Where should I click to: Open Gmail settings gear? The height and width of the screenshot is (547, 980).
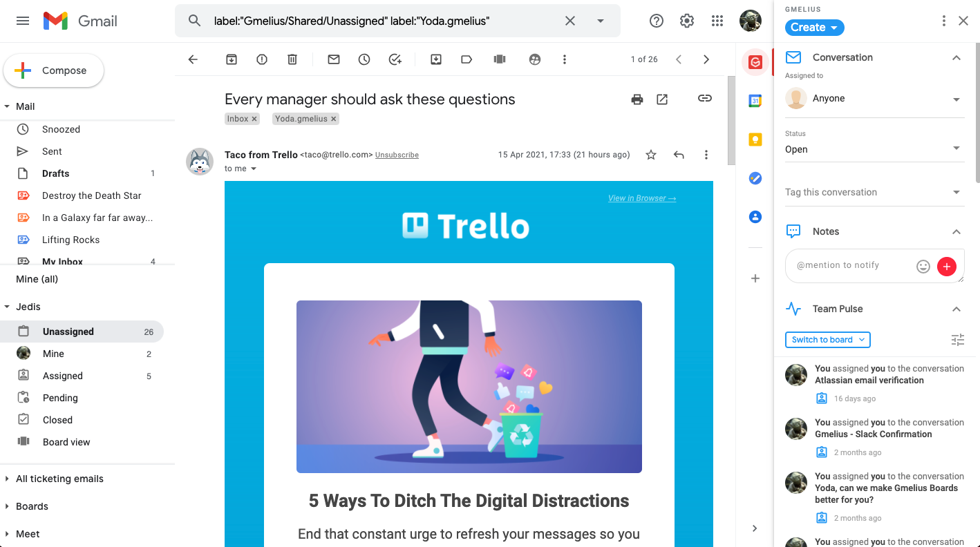point(687,21)
